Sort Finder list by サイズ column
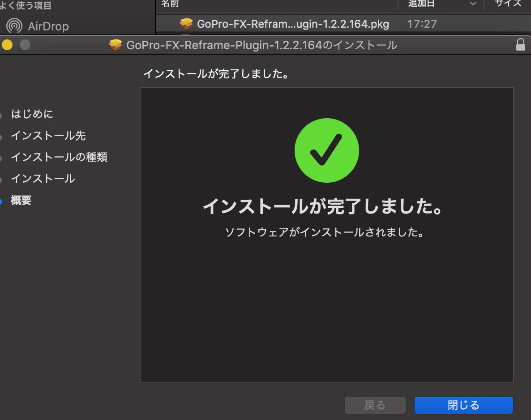531x420 pixels. point(508,4)
